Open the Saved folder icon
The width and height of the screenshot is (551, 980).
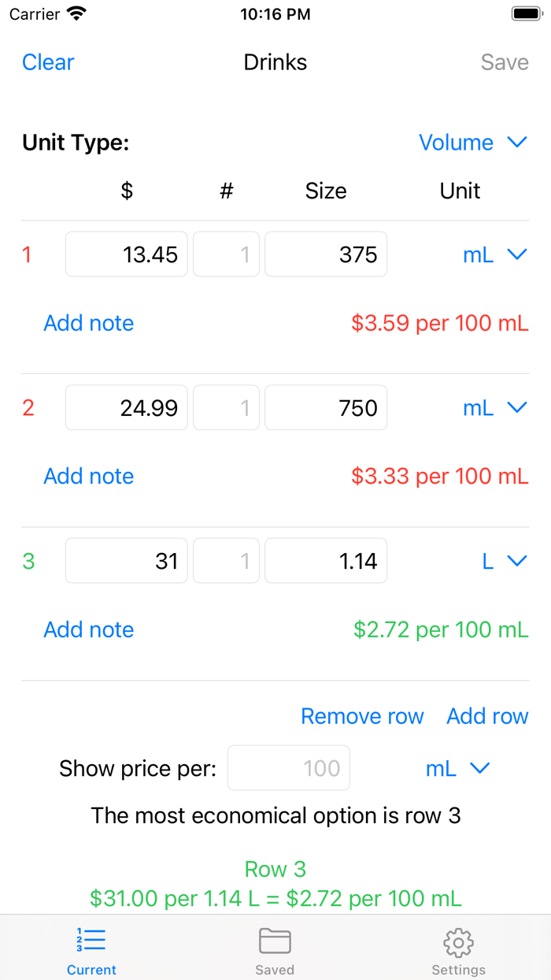pos(275,942)
